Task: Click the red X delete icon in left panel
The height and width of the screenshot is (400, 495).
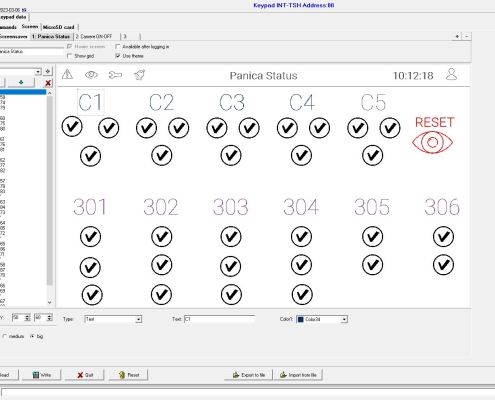Action: click(48, 83)
